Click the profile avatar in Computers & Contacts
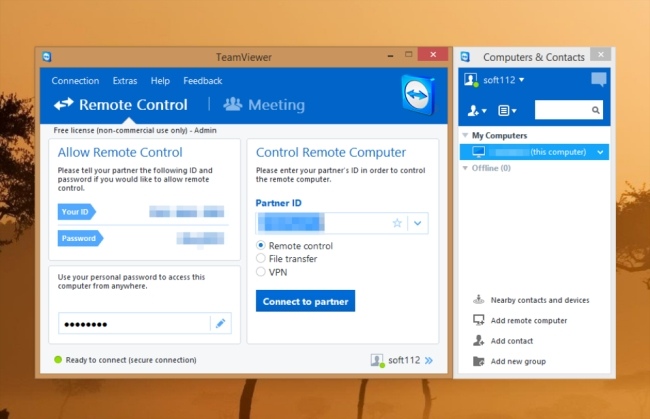The image size is (650, 419). (471, 80)
